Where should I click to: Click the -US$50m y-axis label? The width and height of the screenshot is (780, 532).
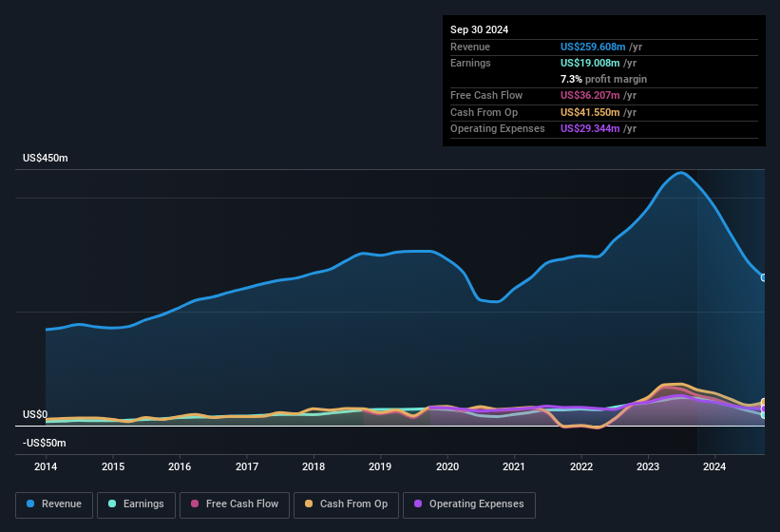point(45,443)
